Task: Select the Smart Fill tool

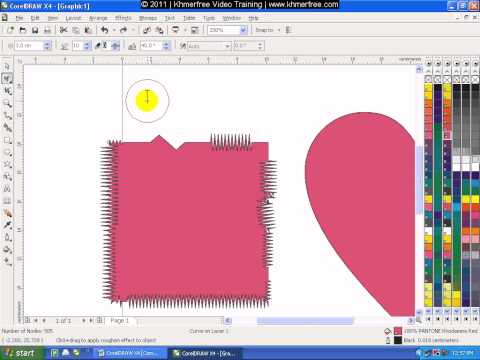Action: click(x=7, y=128)
